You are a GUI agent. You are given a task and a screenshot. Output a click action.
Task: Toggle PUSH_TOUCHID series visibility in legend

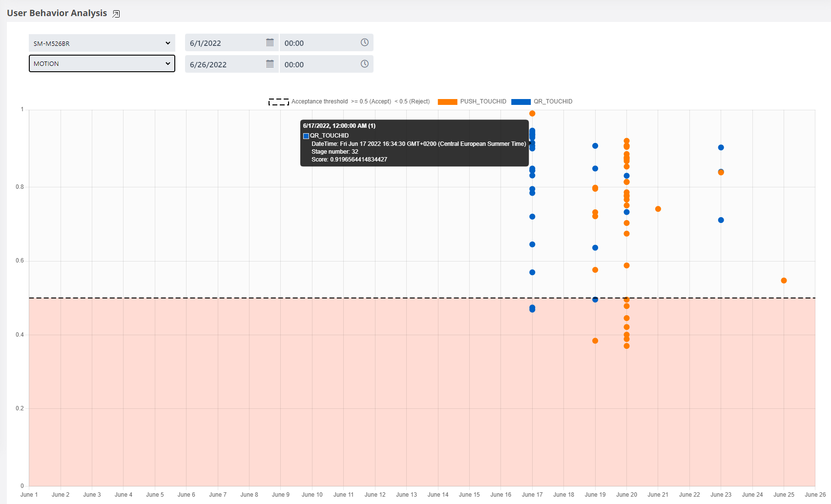[483, 101]
